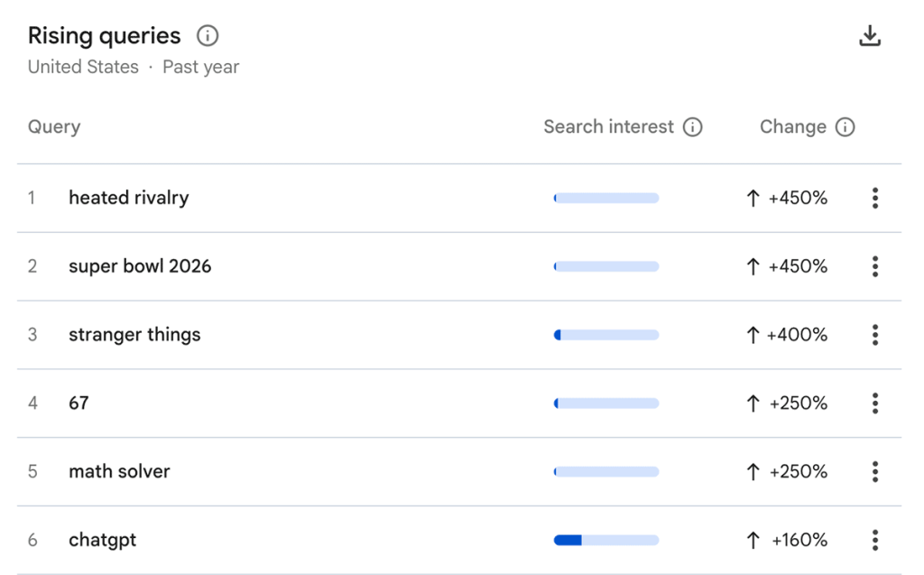The height and width of the screenshot is (575, 924).
Task: Click the chatgpt query link
Action: 102,540
